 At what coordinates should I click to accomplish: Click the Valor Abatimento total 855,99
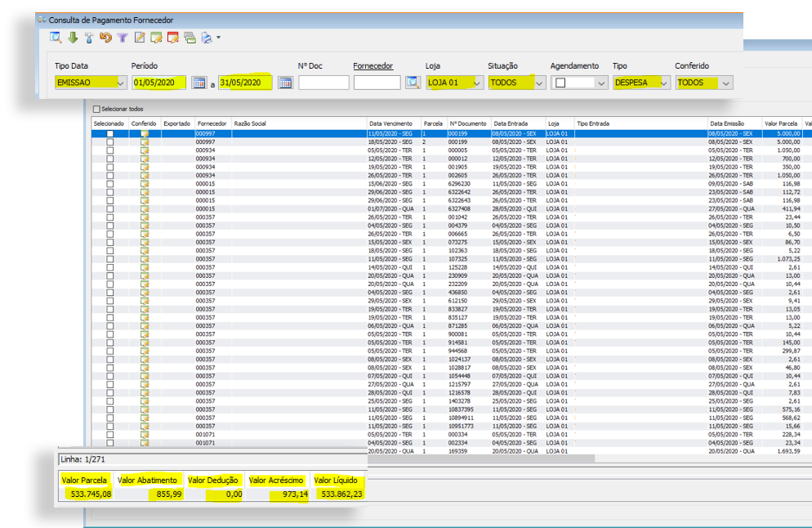(169, 494)
